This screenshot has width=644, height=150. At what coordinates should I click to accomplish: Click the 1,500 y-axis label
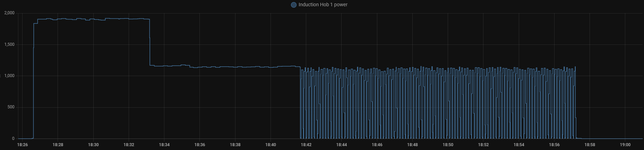coord(9,44)
